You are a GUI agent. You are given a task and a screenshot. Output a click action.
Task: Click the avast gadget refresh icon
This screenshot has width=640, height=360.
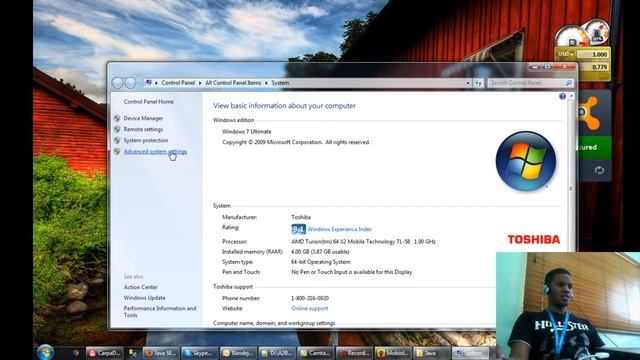[x=599, y=170]
